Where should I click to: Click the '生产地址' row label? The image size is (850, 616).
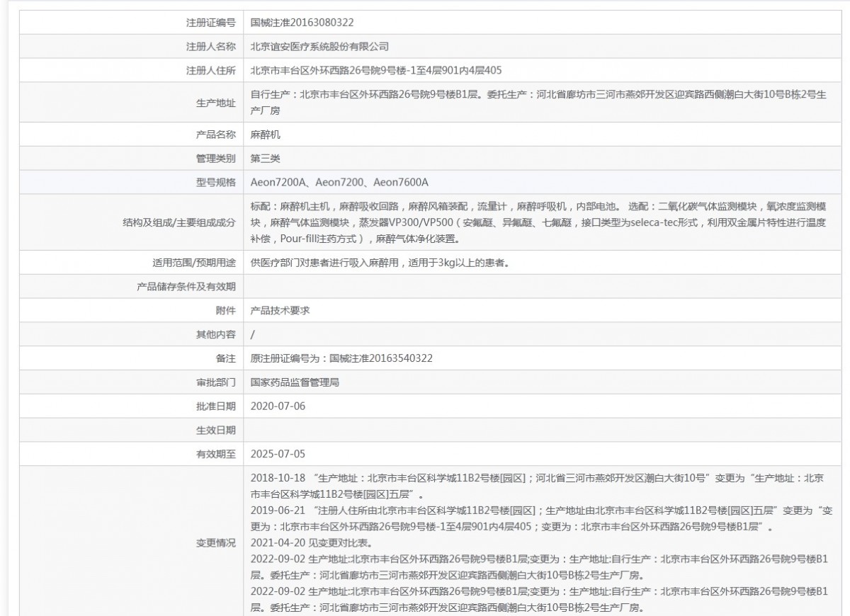coord(216,102)
